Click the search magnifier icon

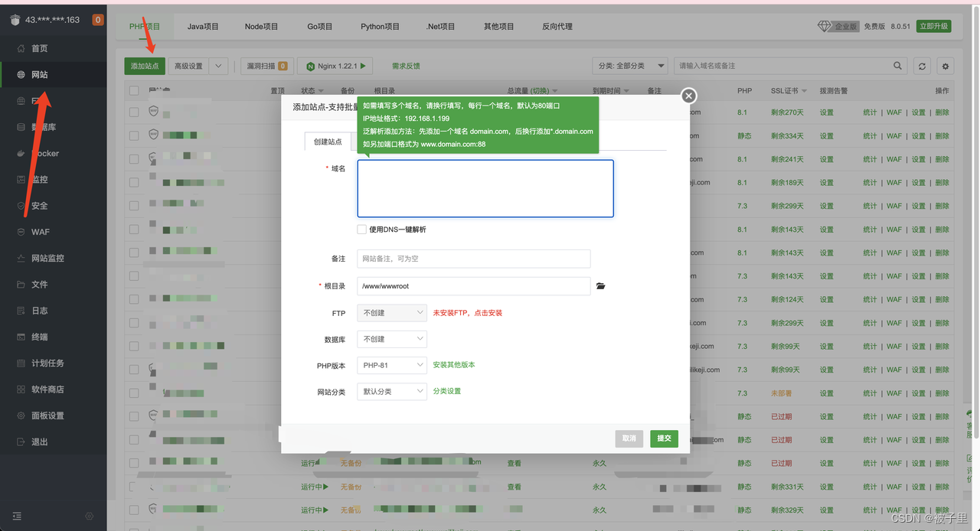[897, 66]
